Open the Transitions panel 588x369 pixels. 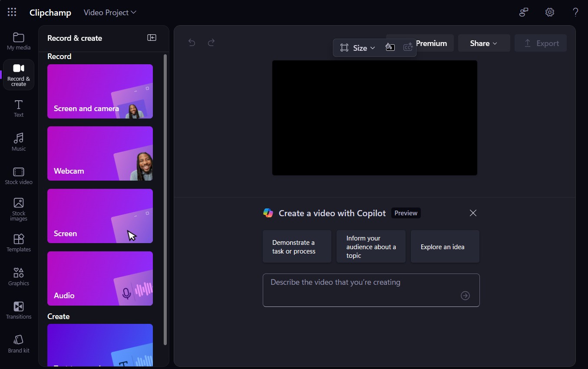[18, 310]
